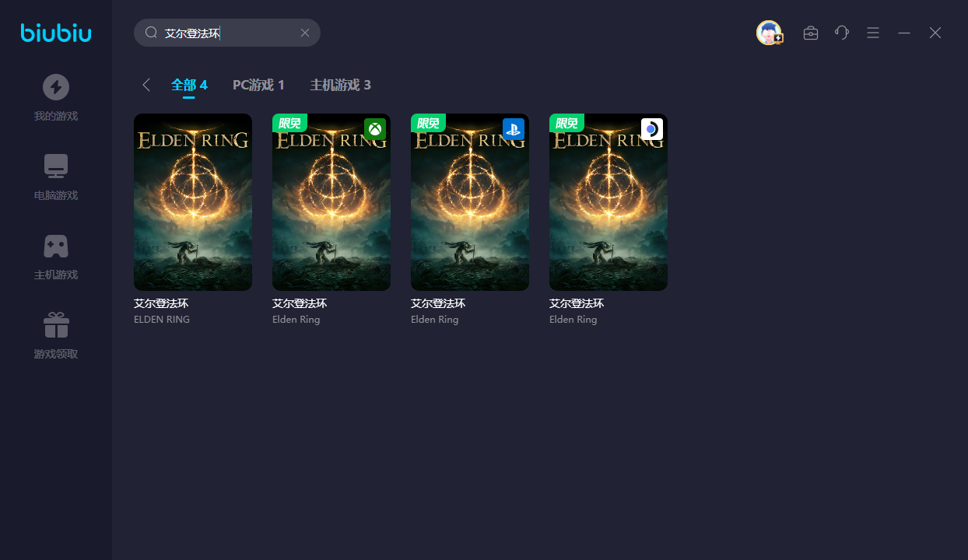The width and height of the screenshot is (968, 560).
Task: Click the biubiu logo
Action: 56,33
